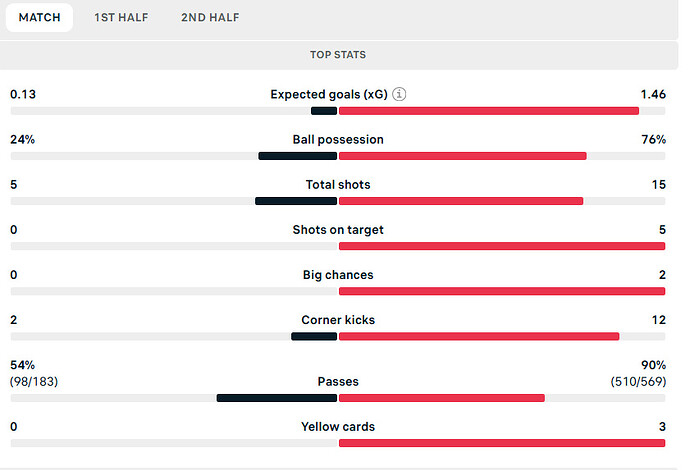
Task: Click the dark Corner kicks bar
Action: 314,336
